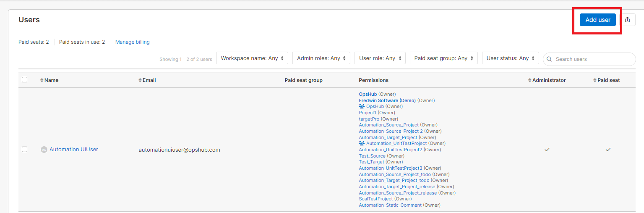Click the Email column sort arrows
This screenshot has width=644, height=213.
pos(140,80)
